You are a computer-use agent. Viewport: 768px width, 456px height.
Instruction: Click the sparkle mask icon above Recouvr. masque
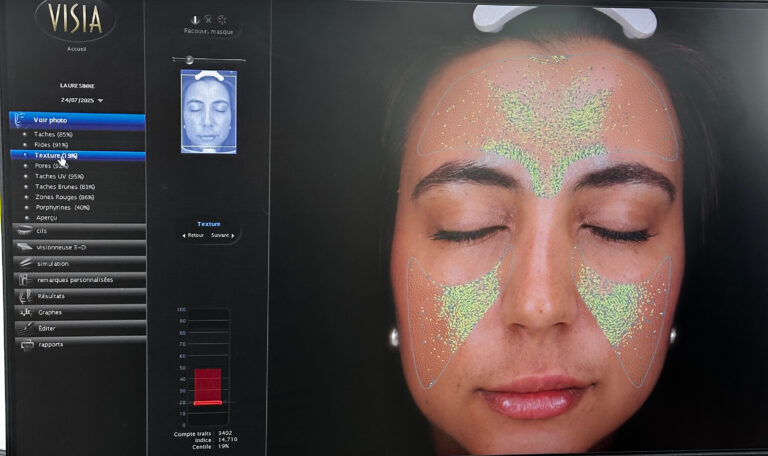coord(222,20)
